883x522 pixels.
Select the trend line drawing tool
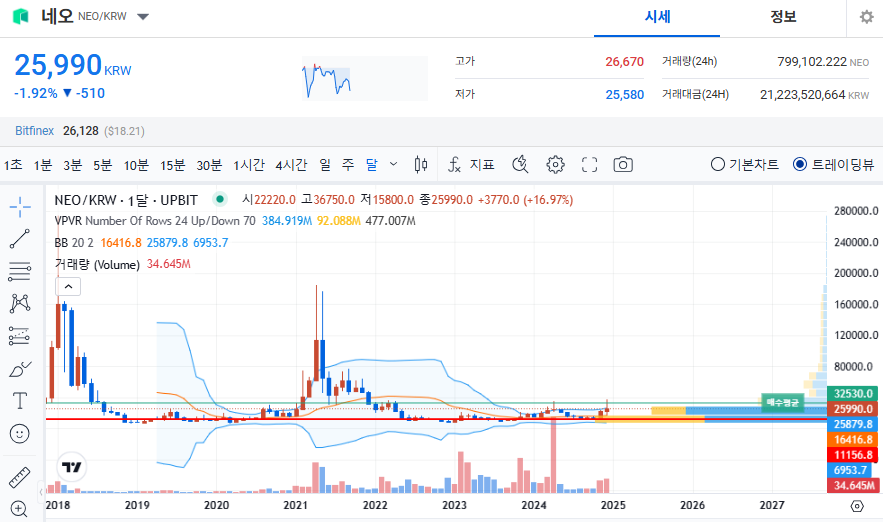[20, 239]
